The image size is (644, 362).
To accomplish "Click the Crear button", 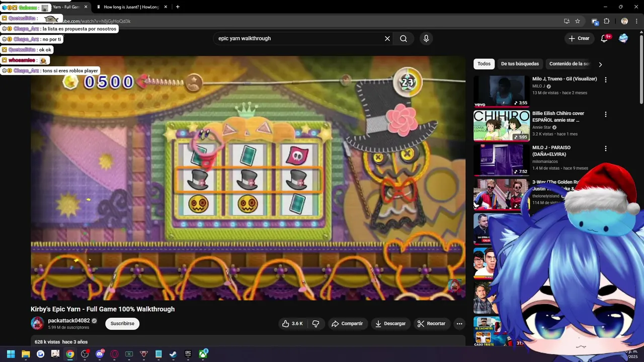I will point(579,39).
